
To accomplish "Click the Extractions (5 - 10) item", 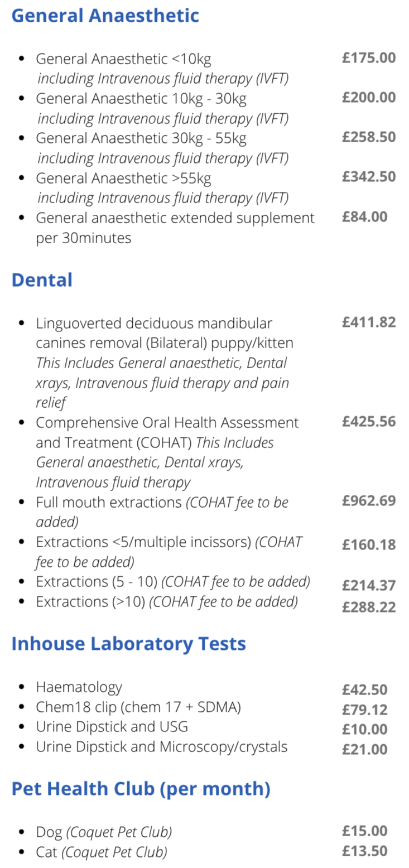I will pyautogui.click(x=173, y=582).
